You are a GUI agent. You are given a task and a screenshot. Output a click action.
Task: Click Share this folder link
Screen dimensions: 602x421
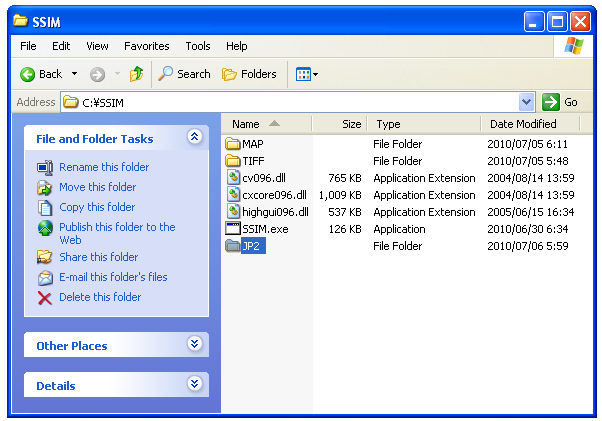pos(99,257)
